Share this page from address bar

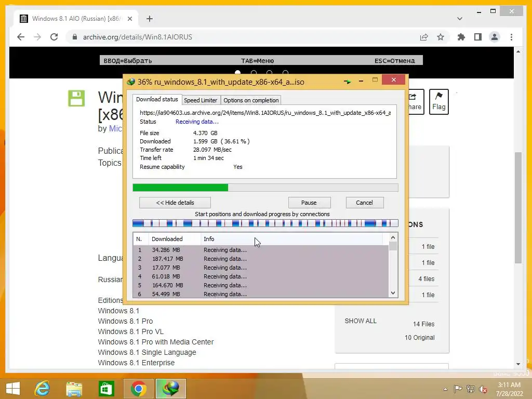424,37
